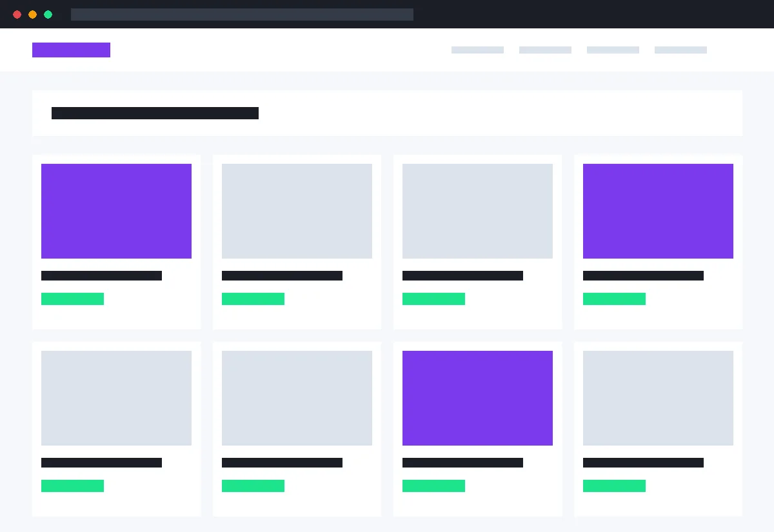Open the gray thumbnail of the top-row second card
The height and width of the screenshot is (532, 774).
[x=297, y=211]
